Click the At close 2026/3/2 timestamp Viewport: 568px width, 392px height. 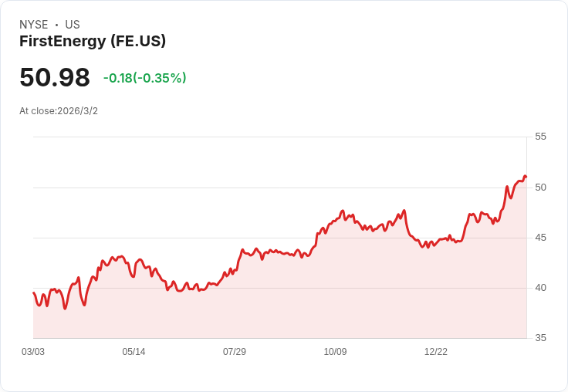click(59, 111)
